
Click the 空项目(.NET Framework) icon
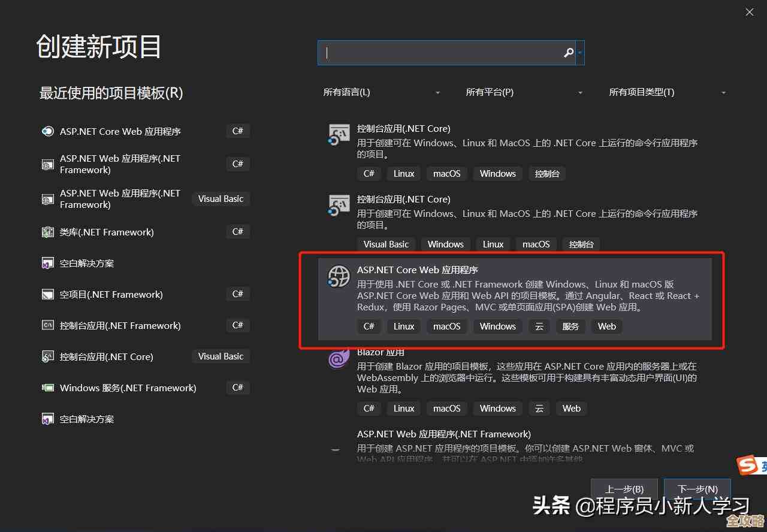[x=47, y=294]
